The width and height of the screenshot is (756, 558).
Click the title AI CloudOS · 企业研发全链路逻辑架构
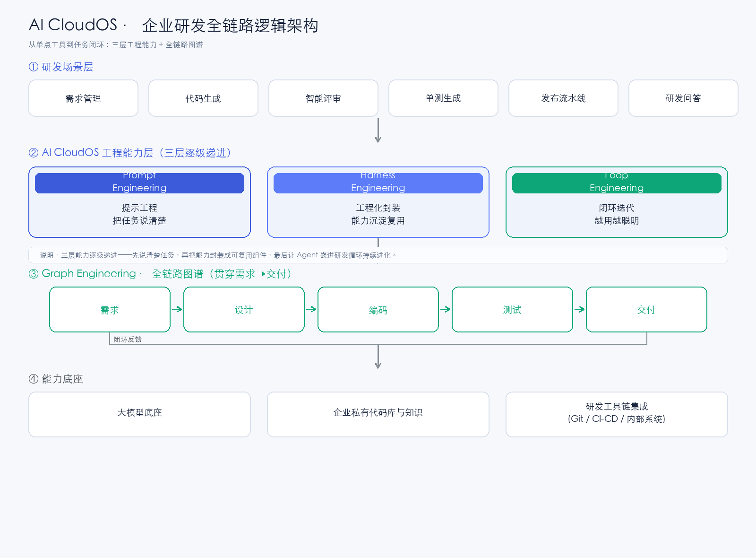click(173, 26)
